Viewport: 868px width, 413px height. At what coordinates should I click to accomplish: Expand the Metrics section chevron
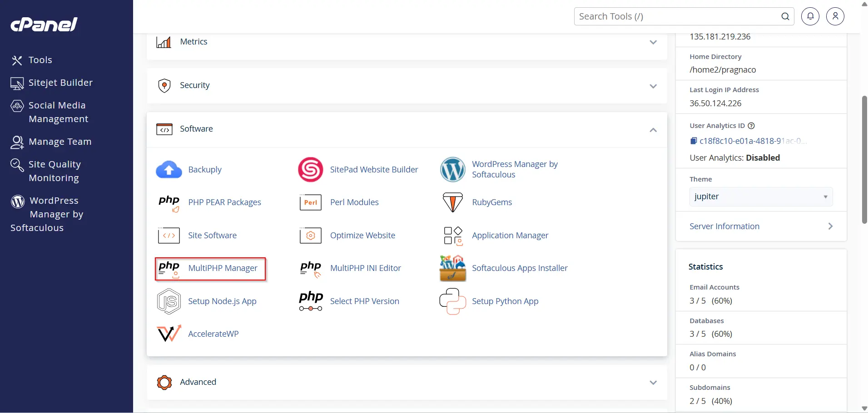(x=653, y=42)
